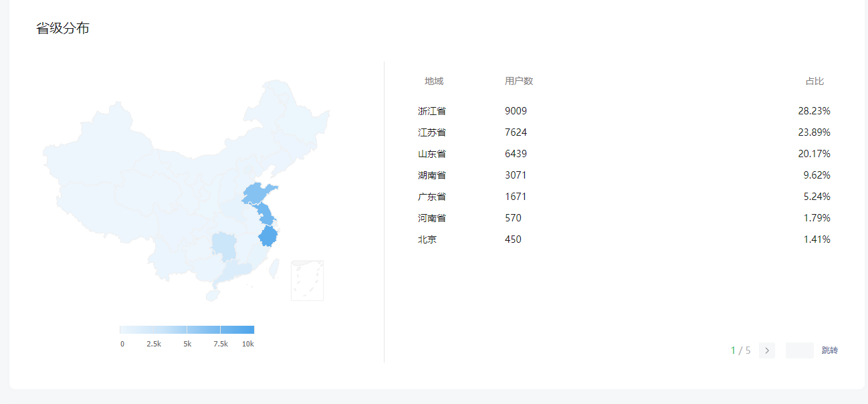Click the 地域 column header

pos(434,82)
